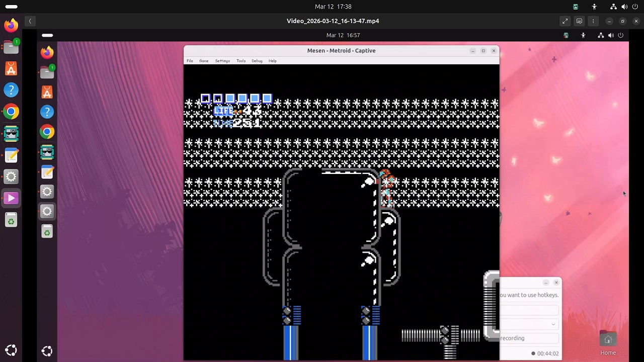Click the 'Mesen - Metroid - Captive' title
The width and height of the screenshot is (644, 362).
[x=341, y=50]
